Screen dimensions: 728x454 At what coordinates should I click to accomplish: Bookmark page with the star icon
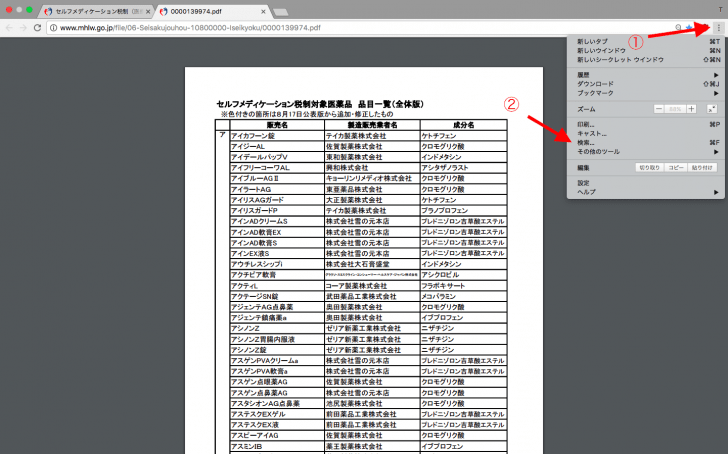tap(689, 28)
